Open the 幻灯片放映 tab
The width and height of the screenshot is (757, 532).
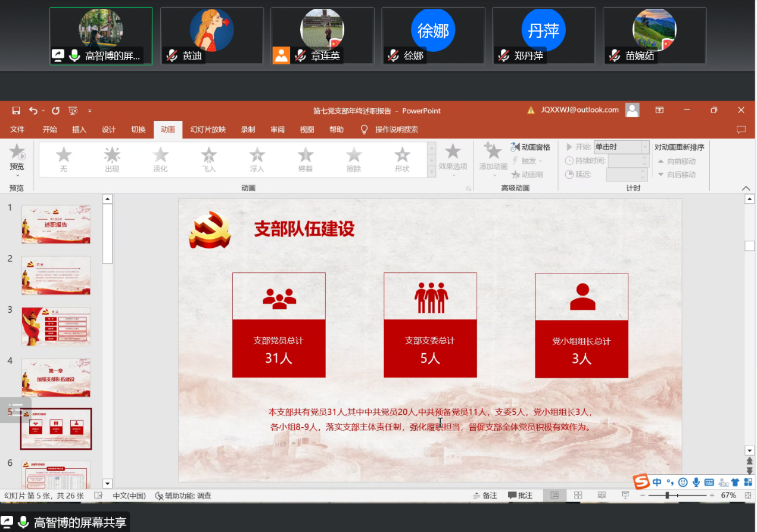[208, 129]
